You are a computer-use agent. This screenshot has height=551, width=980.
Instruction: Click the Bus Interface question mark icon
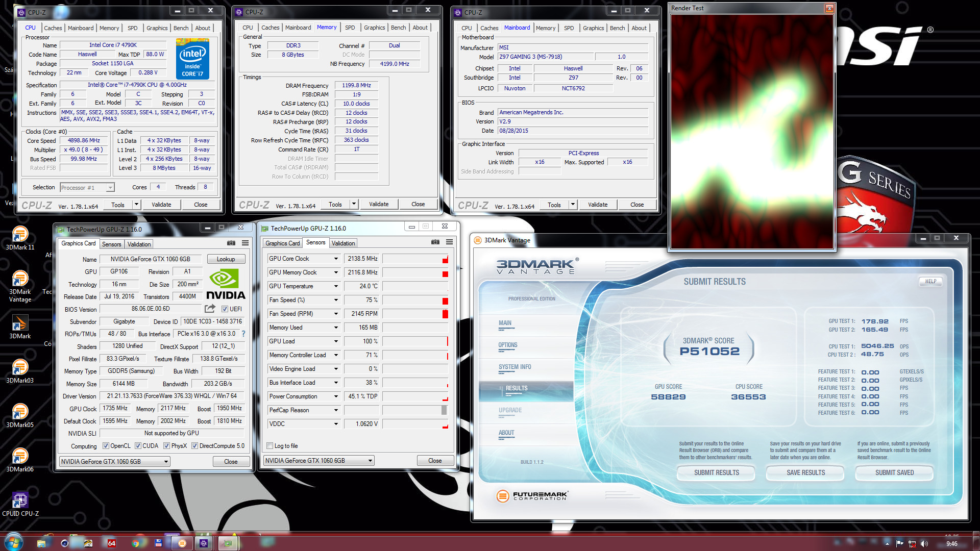(x=243, y=334)
